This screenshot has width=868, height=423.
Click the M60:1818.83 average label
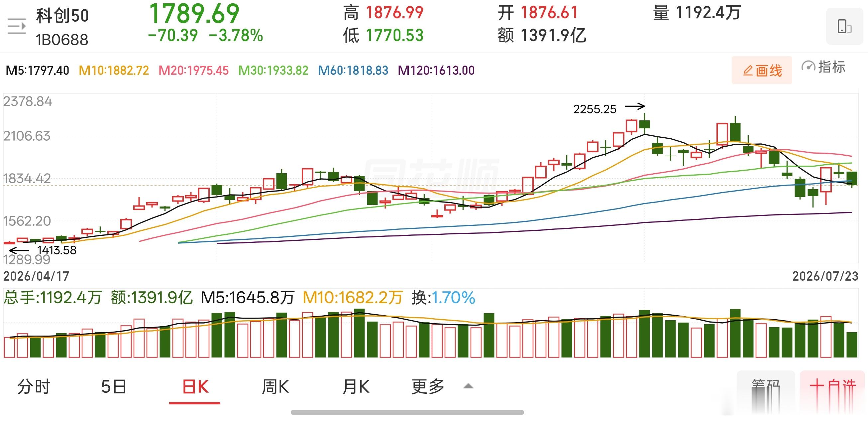click(353, 70)
